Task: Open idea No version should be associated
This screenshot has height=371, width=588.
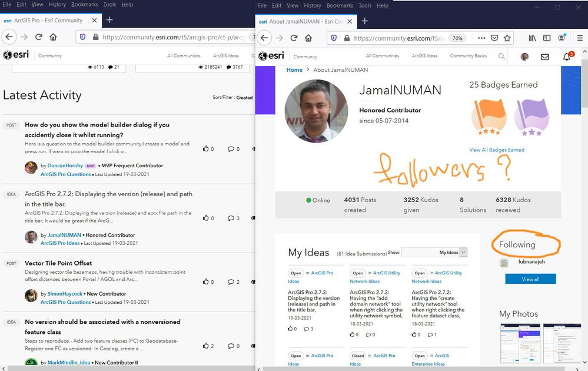Action: [x=102, y=327]
